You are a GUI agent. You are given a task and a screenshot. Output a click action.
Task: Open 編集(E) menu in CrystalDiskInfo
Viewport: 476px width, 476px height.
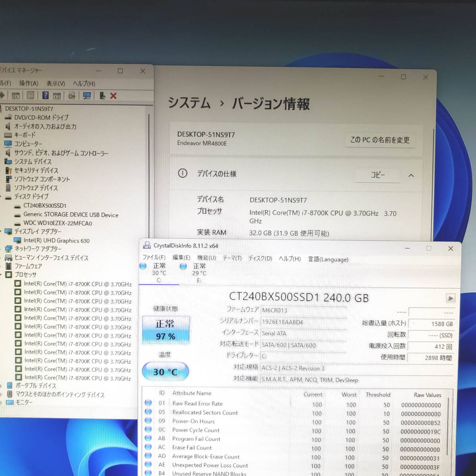181,258
